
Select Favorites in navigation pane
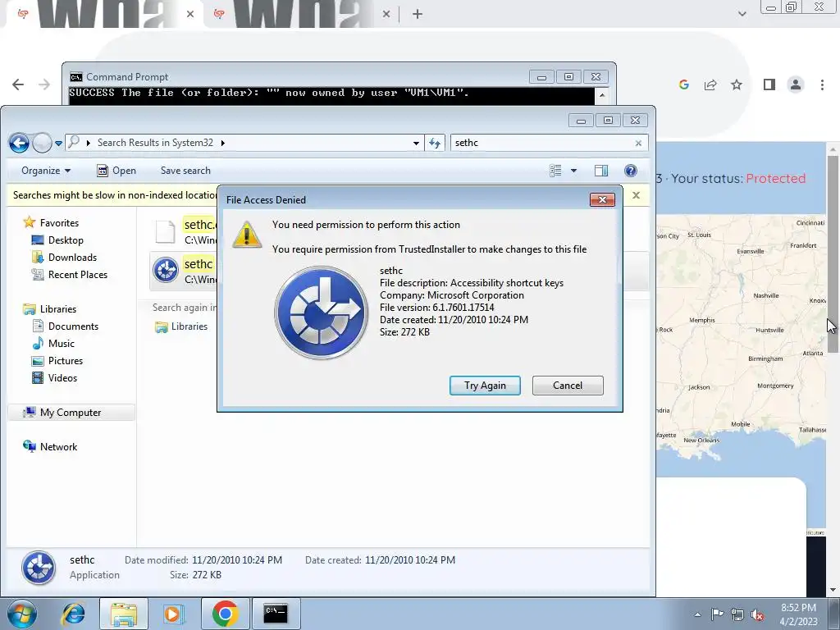[51, 223]
